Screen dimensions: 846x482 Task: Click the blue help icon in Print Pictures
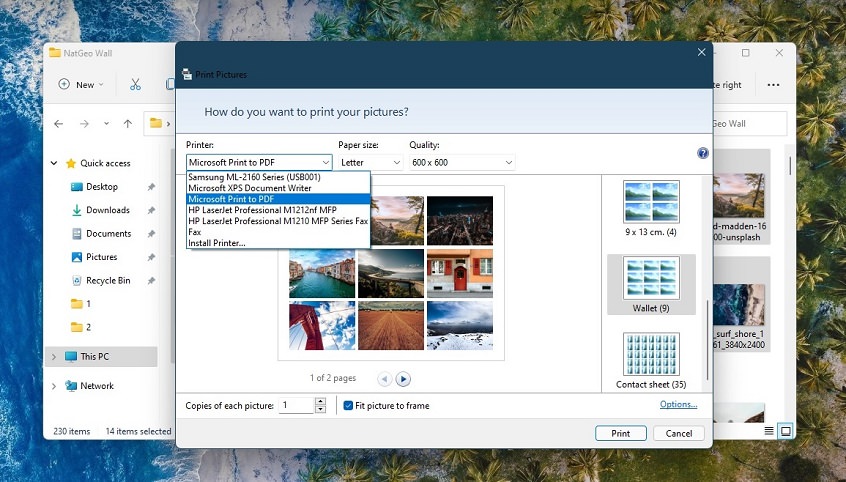coord(702,153)
